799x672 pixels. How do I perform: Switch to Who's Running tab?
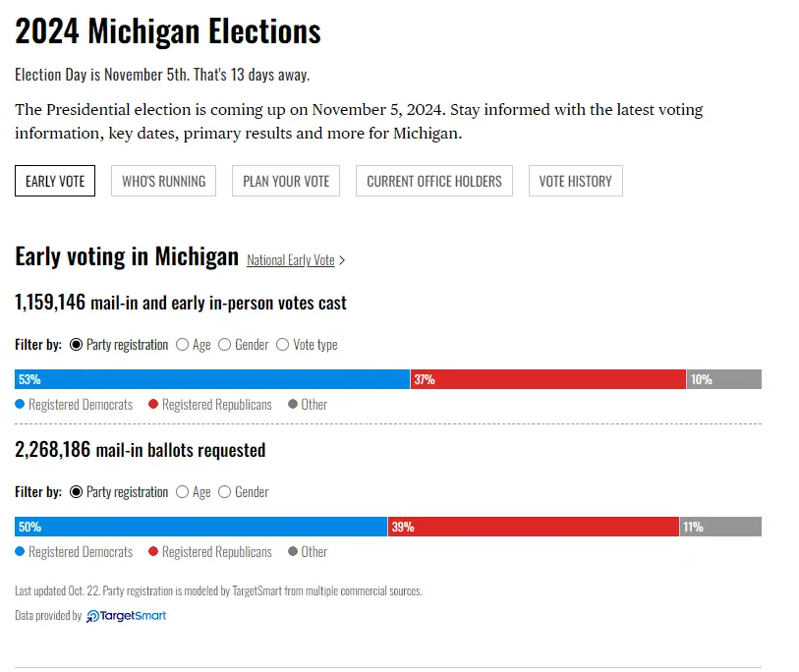(164, 181)
